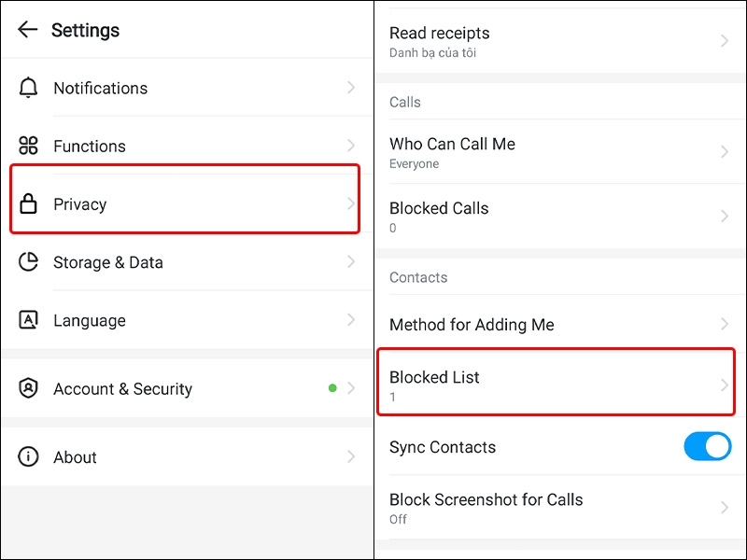Tap the back arrow beside Settings

tap(28, 30)
